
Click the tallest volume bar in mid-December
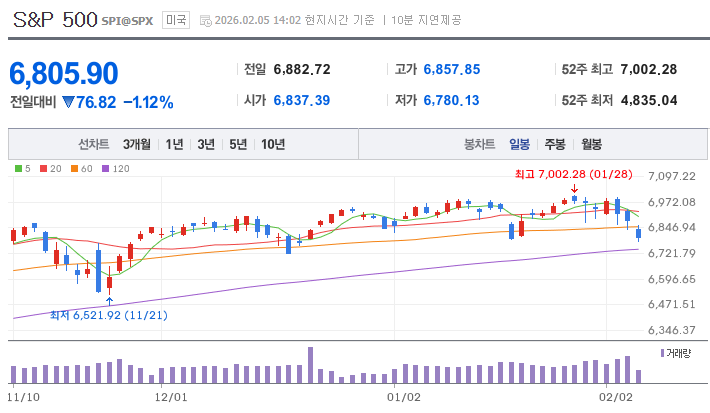(x=310, y=365)
